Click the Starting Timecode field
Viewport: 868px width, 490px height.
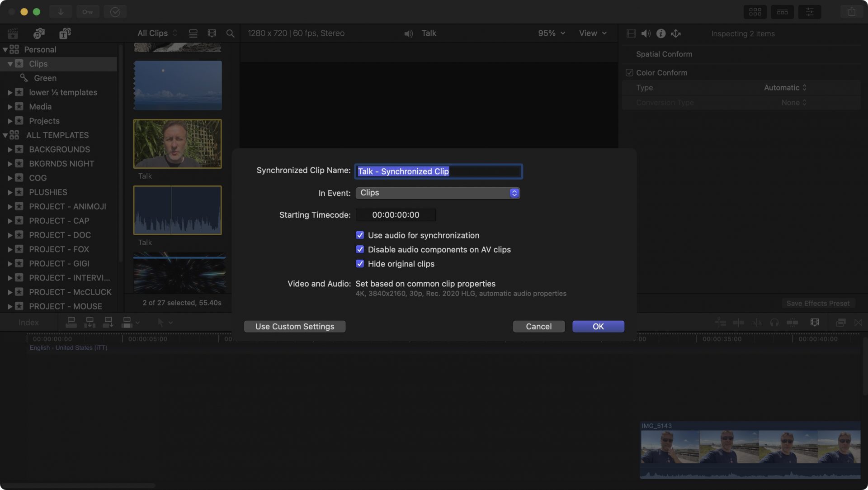click(395, 215)
